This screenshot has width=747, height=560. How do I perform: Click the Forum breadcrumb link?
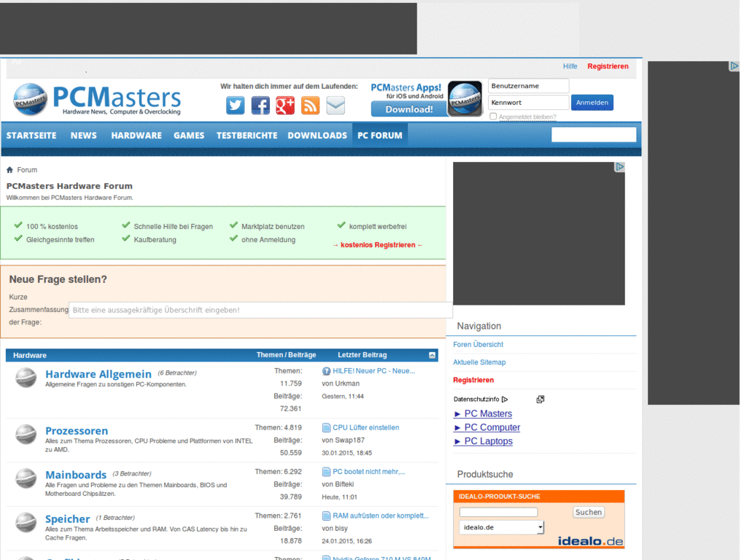pyautogui.click(x=27, y=170)
